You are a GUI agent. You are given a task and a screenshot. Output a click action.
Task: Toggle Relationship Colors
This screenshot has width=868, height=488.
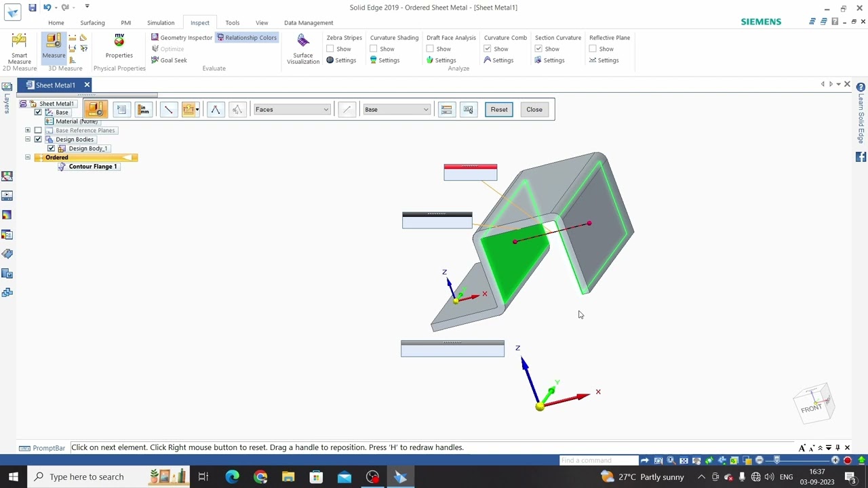coord(247,37)
